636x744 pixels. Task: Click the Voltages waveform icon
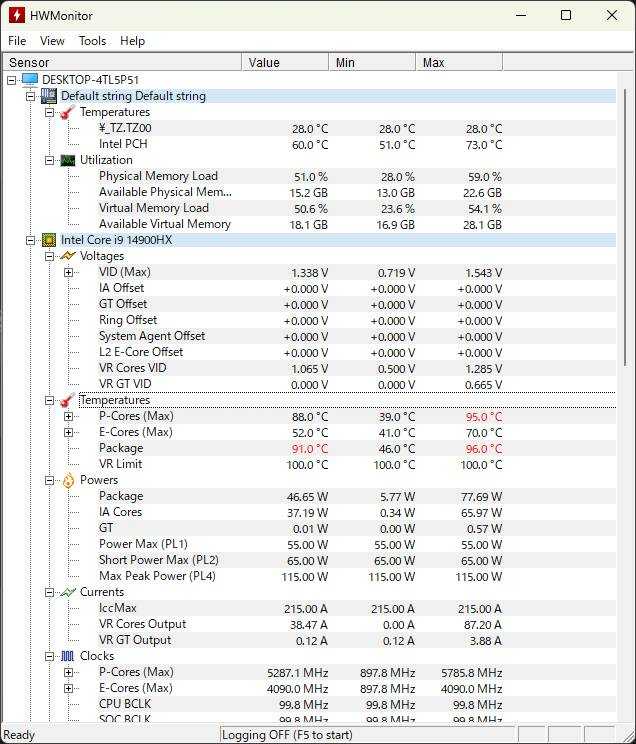point(67,256)
